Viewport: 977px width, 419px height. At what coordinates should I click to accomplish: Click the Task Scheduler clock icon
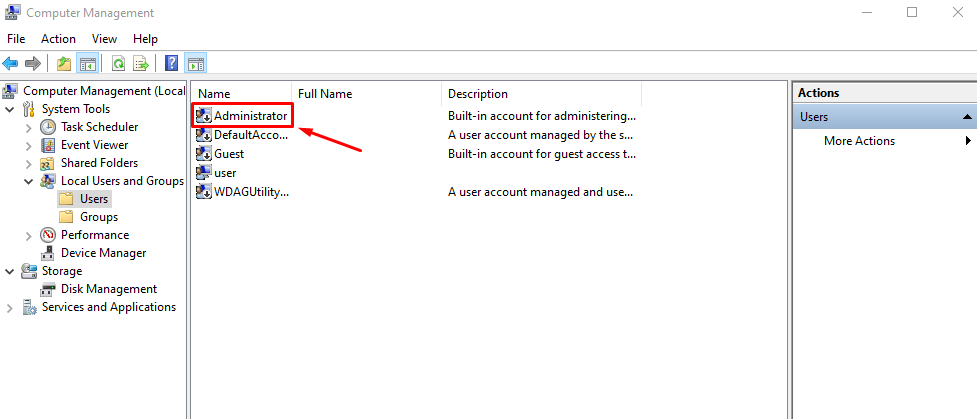pyautogui.click(x=47, y=127)
